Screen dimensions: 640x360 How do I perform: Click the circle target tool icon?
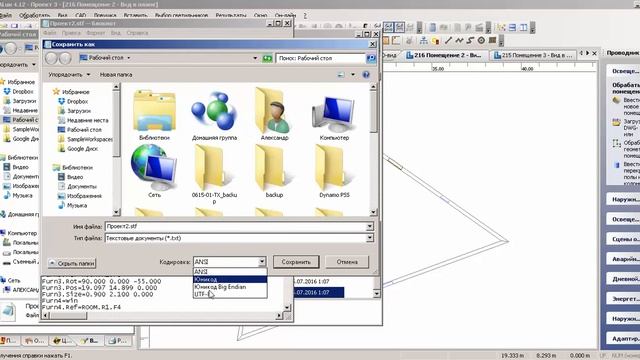(x=481, y=40)
